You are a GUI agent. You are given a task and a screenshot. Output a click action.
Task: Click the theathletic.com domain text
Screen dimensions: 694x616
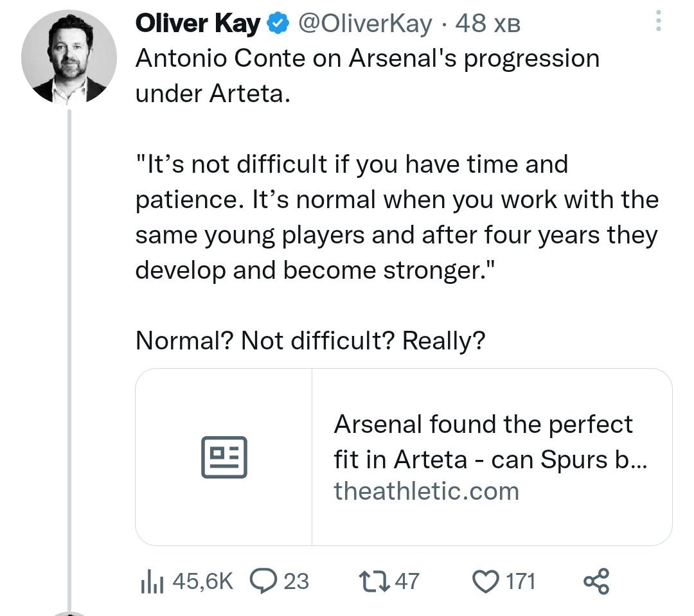pyautogui.click(x=426, y=491)
